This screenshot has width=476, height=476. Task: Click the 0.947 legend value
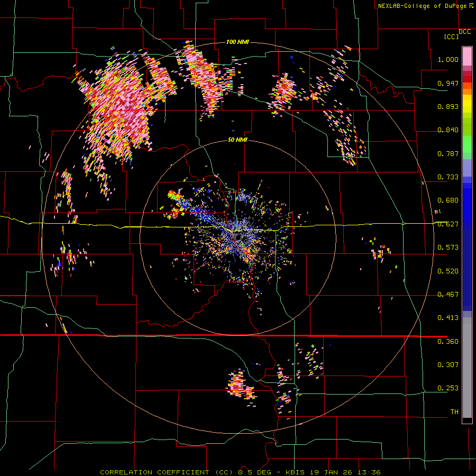(448, 83)
